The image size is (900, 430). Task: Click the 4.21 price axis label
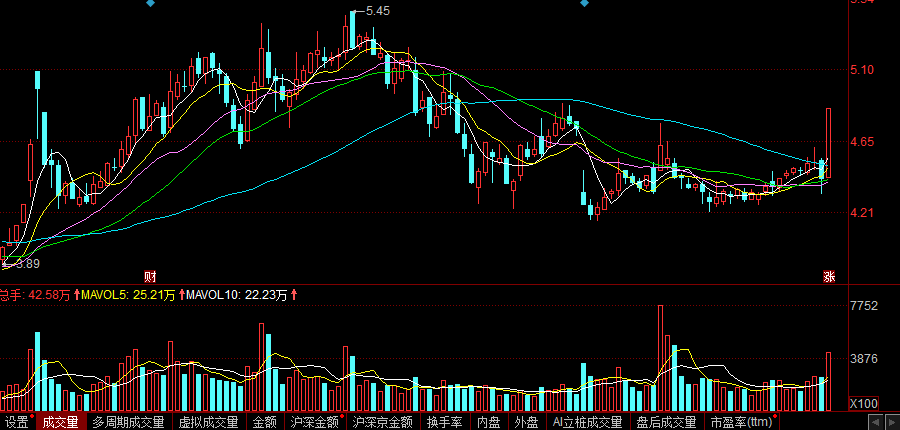coord(862,213)
